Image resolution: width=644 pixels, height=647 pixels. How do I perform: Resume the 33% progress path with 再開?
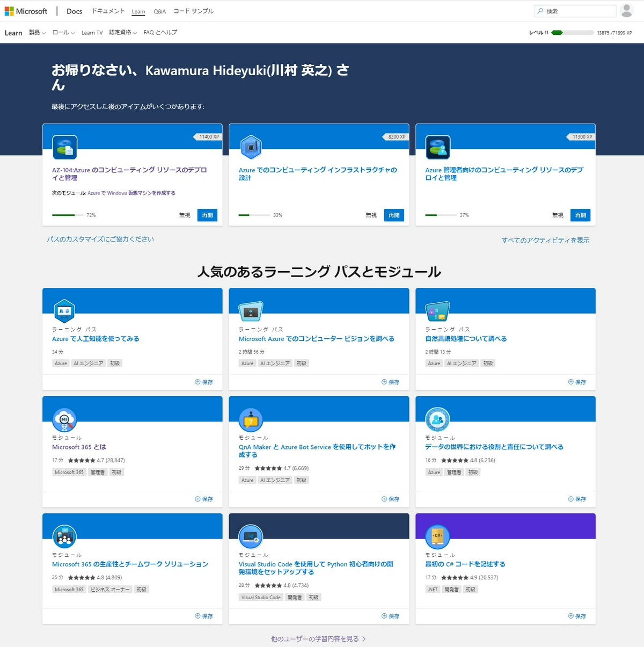tap(394, 215)
